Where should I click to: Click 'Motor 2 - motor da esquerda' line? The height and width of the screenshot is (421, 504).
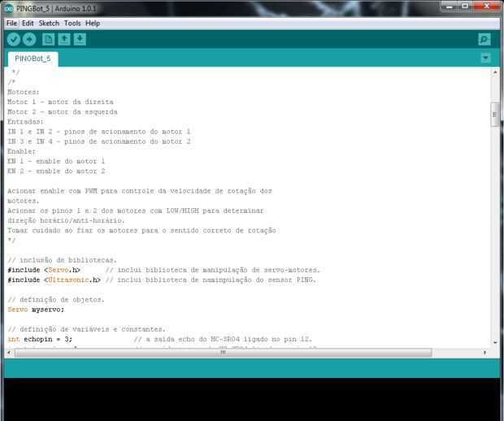coord(63,112)
